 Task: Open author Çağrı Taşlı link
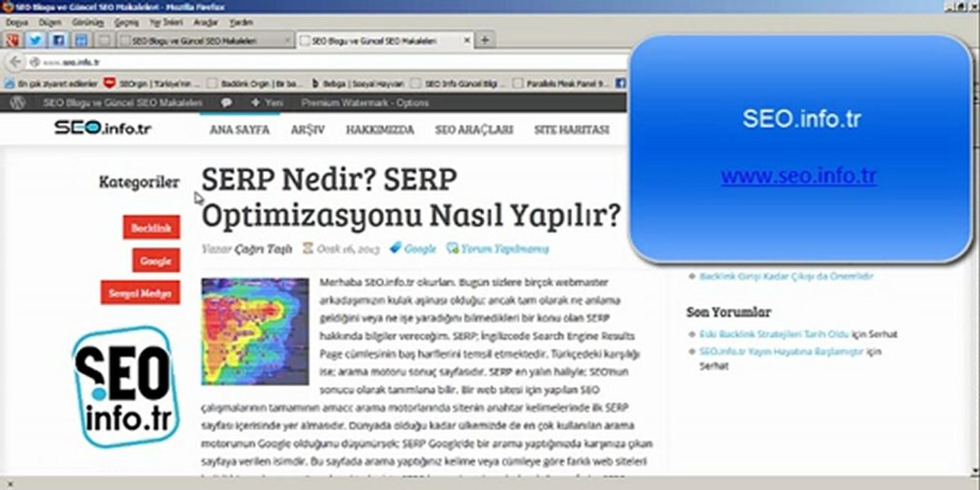point(263,248)
